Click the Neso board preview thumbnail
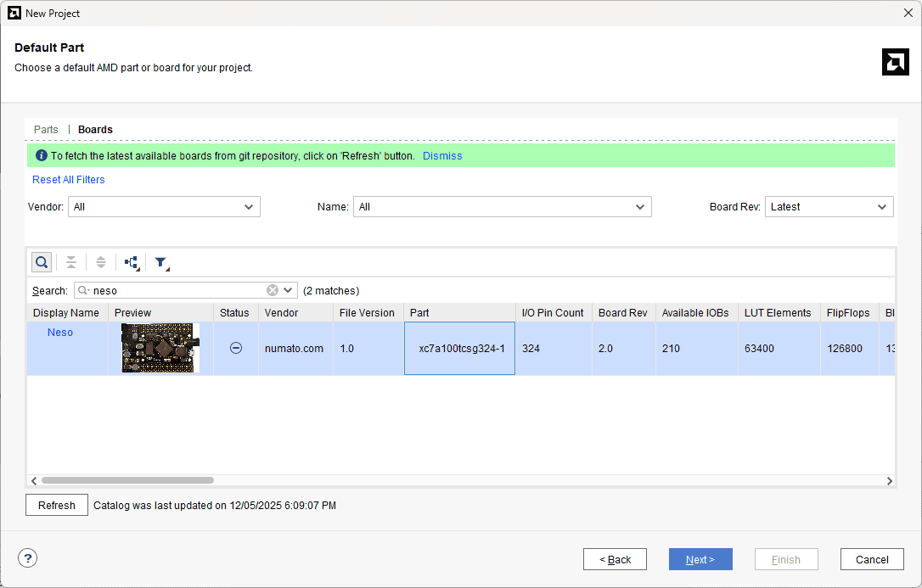The image size is (922, 588). pyautogui.click(x=160, y=348)
